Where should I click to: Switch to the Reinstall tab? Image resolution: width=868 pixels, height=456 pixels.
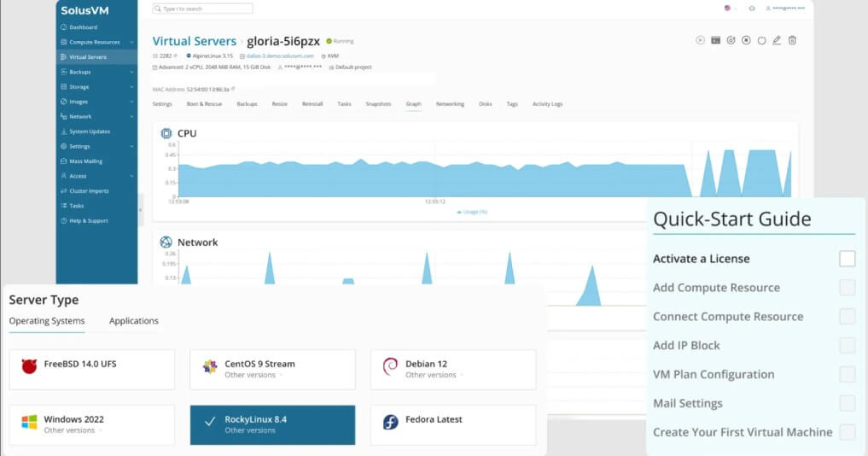(312, 104)
